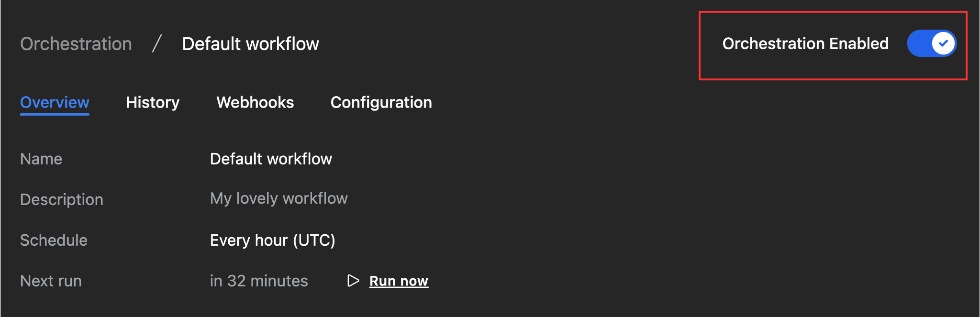Open the Webhooks tab
The height and width of the screenshot is (317, 980).
coord(255,102)
